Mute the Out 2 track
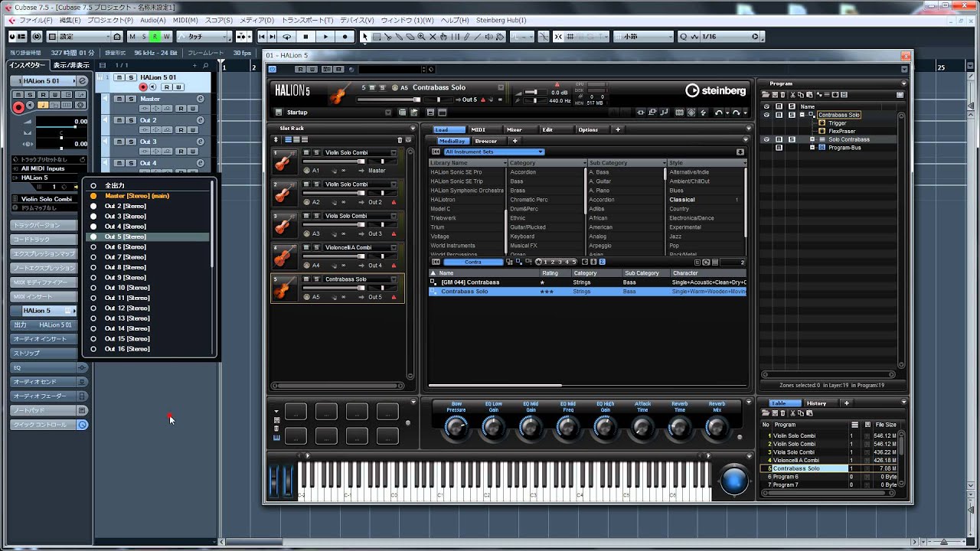Screen dimensions: 980x551 pos(119,120)
